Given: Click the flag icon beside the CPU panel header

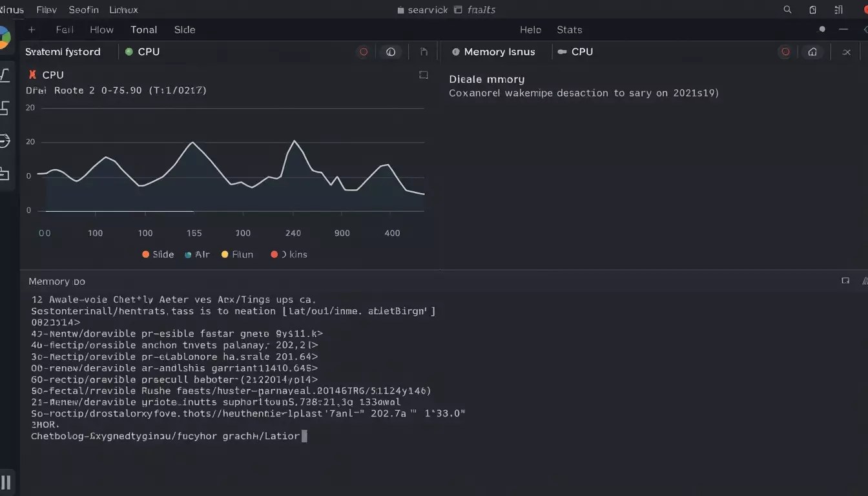Looking at the screenshot, I should coord(423,52).
